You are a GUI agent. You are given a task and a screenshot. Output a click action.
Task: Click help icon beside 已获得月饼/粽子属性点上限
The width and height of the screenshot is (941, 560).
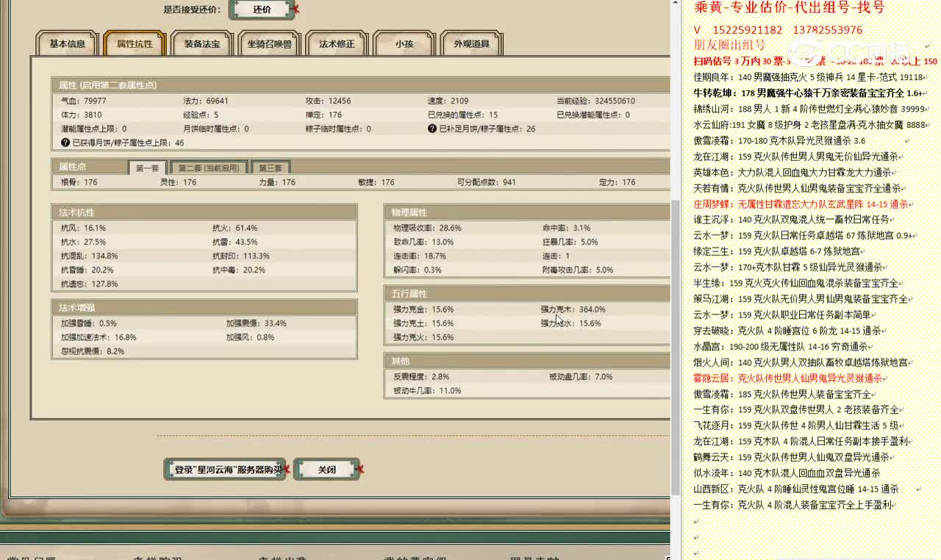[x=65, y=143]
